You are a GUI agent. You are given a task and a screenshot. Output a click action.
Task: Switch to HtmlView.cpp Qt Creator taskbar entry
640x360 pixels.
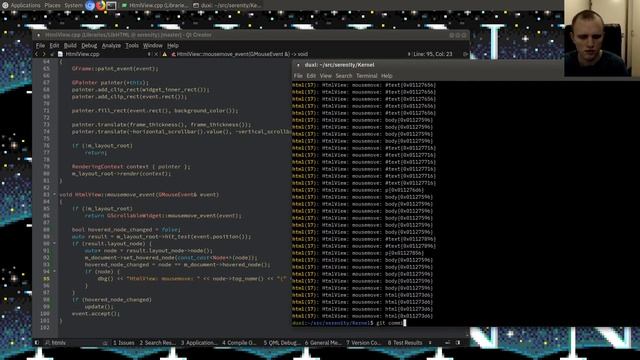(155, 5)
